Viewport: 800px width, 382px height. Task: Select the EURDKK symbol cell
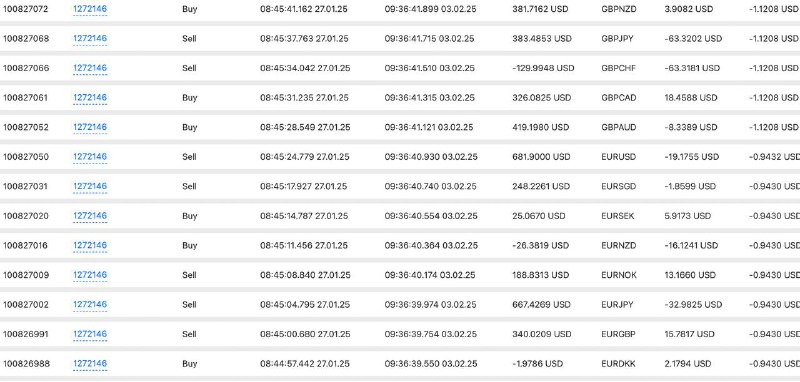coord(618,364)
